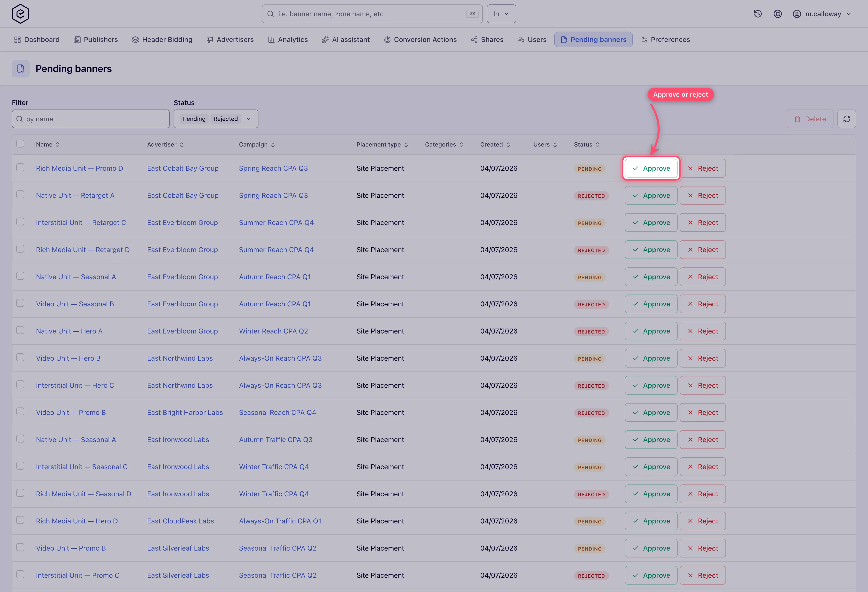Go to the Dashboard tab

tap(36, 40)
